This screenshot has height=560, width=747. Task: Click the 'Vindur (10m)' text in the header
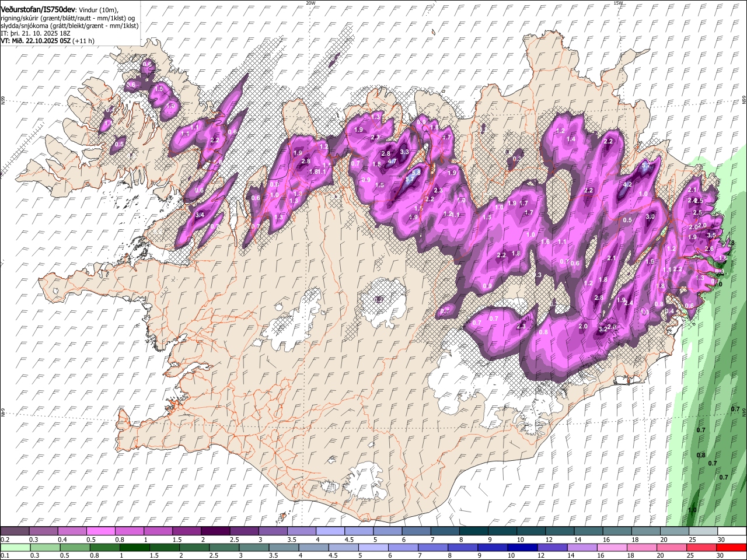click(99, 9)
